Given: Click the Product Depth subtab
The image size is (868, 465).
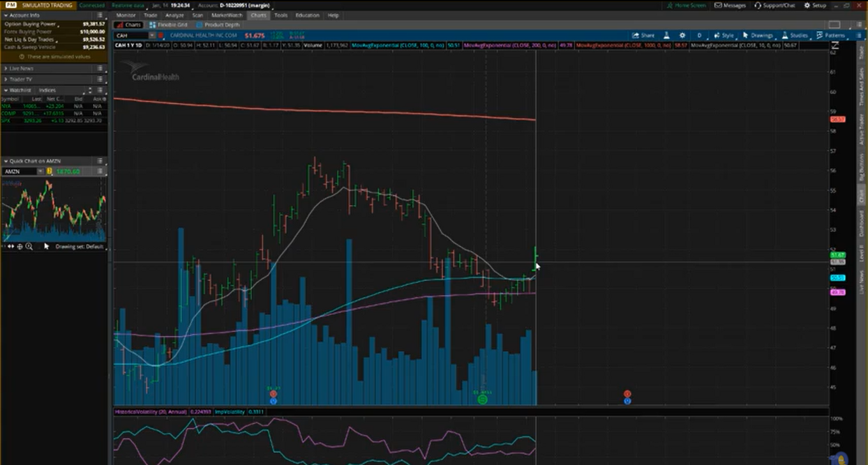Looking at the screenshot, I should click(x=218, y=25).
